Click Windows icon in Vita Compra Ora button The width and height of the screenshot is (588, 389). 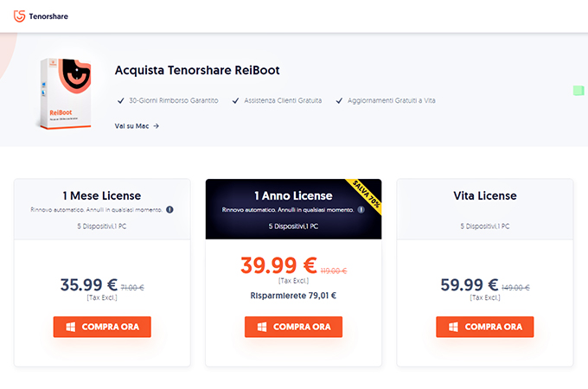coord(453,327)
